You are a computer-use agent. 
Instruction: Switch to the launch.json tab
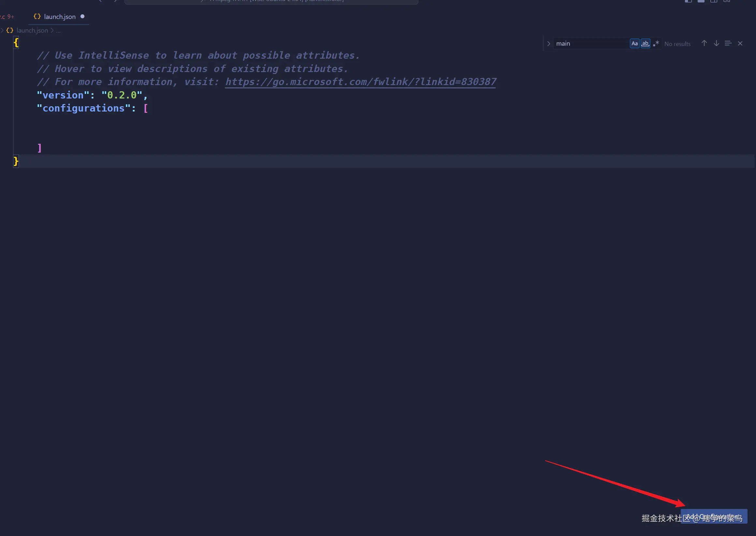(x=59, y=17)
